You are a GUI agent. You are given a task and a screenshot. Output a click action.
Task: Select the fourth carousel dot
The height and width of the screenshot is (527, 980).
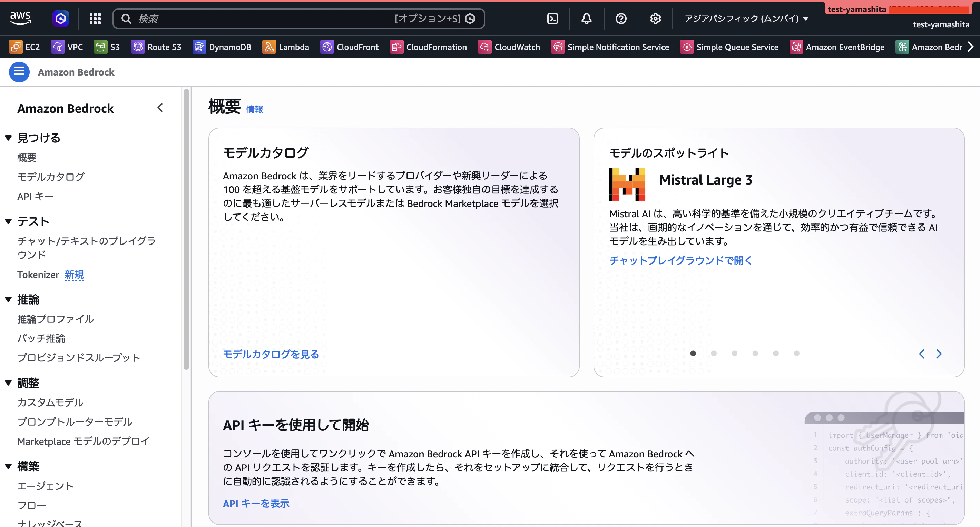click(x=755, y=354)
